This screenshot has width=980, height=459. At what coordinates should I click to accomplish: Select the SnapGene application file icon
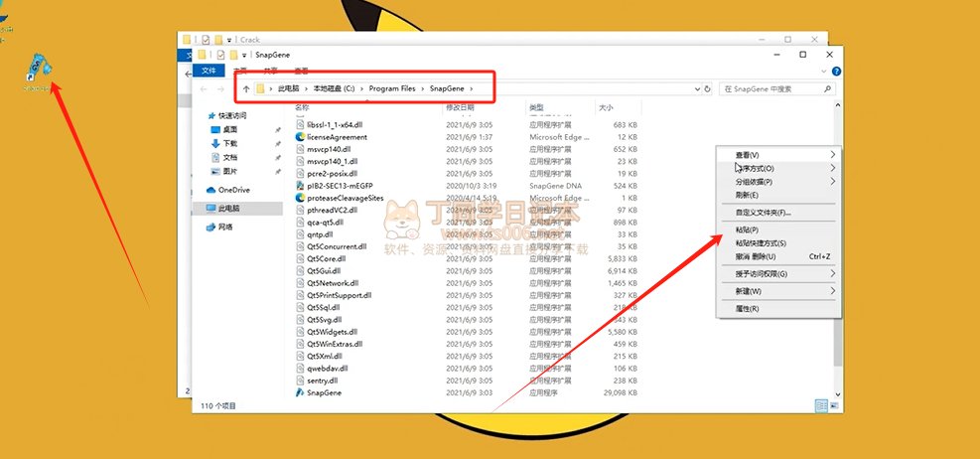pyautogui.click(x=300, y=393)
